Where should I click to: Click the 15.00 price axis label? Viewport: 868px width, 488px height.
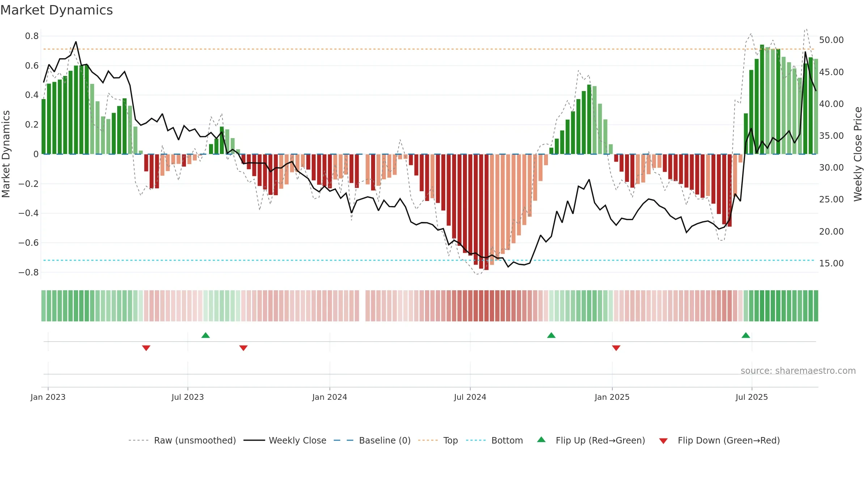(831, 263)
